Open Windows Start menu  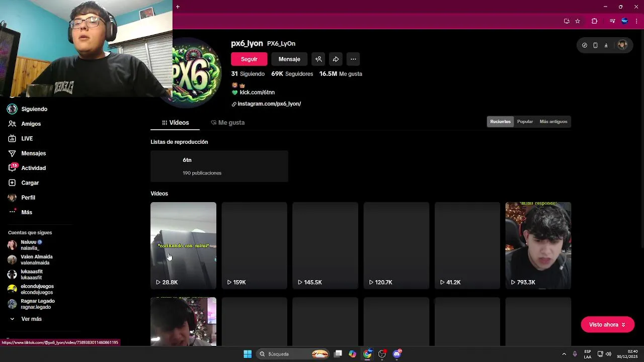click(x=248, y=354)
